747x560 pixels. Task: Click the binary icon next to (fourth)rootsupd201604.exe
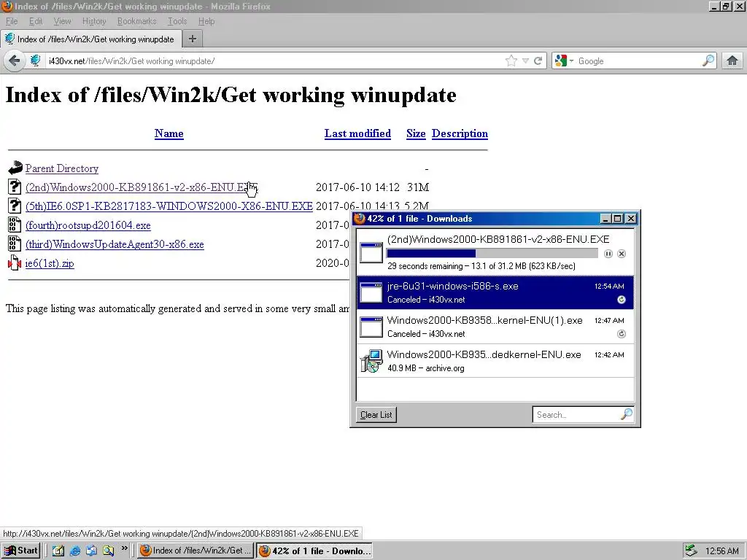click(15, 225)
